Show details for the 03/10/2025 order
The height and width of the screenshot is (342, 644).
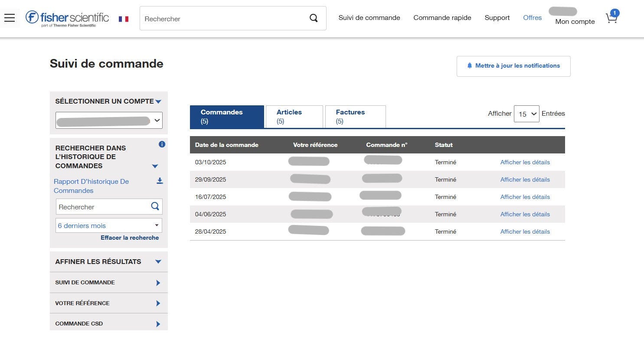[x=525, y=162]
